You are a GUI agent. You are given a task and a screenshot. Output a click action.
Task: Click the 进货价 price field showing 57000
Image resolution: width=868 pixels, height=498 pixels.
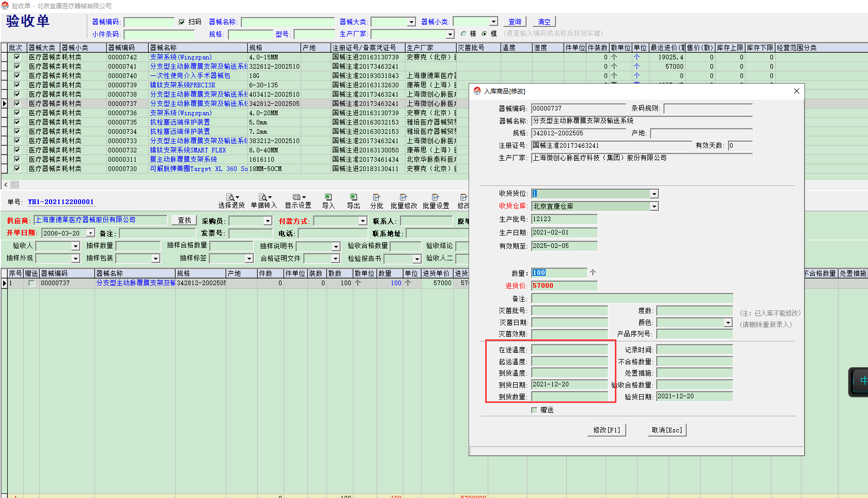[x=564, y=286]
